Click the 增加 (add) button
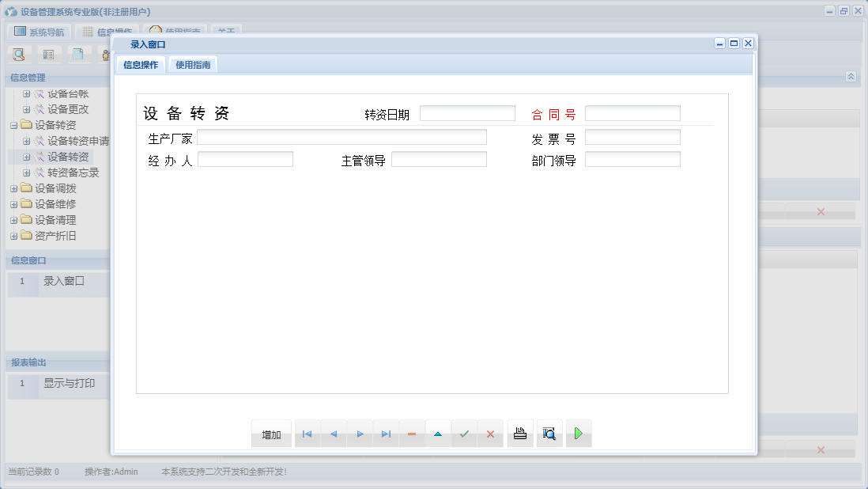 point(271,434)
